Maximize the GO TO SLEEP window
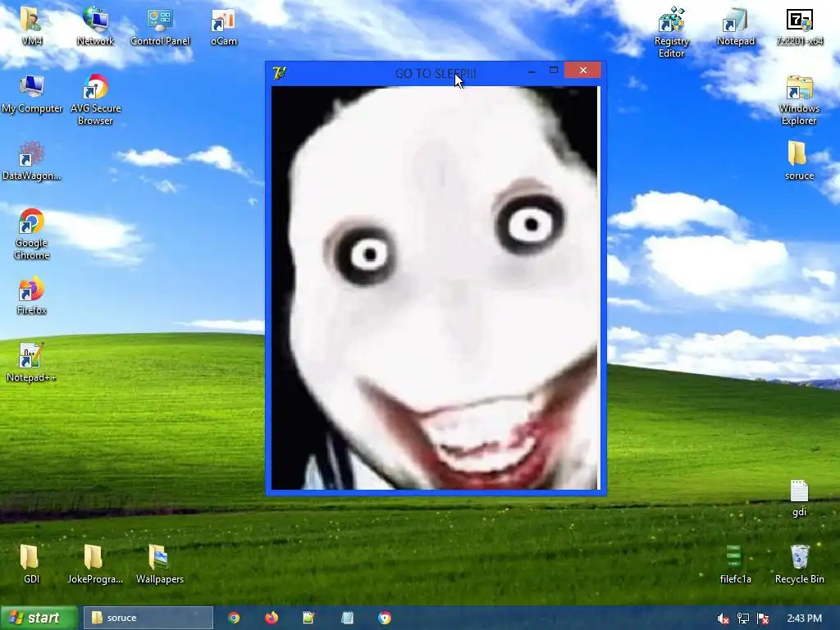 click(x=554, y=71)
